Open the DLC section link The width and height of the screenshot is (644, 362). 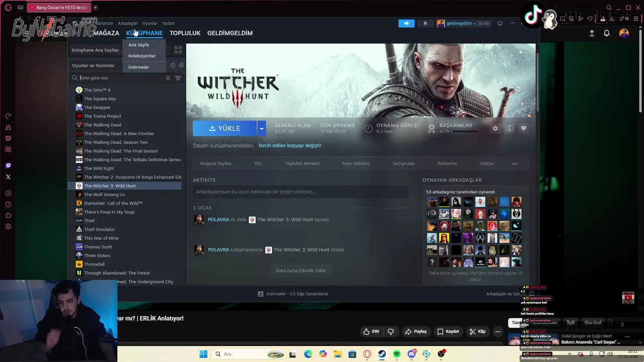[x=258, y=163]
